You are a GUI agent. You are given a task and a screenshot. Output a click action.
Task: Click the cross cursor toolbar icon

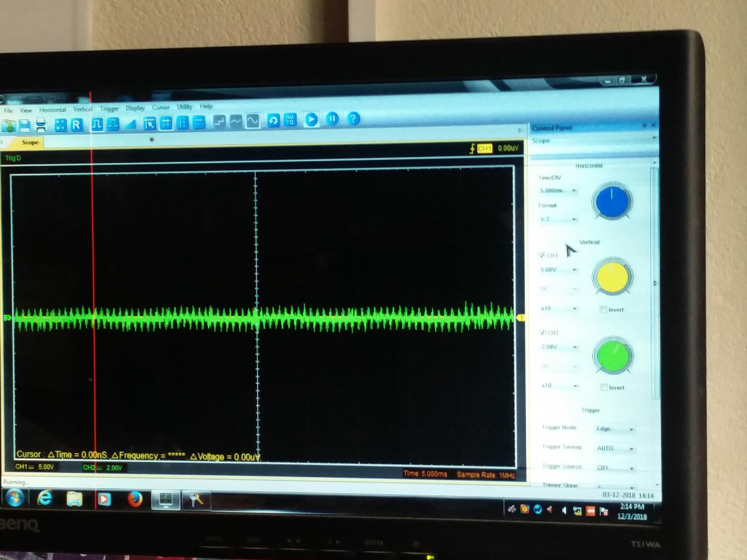tap(166, 123)
